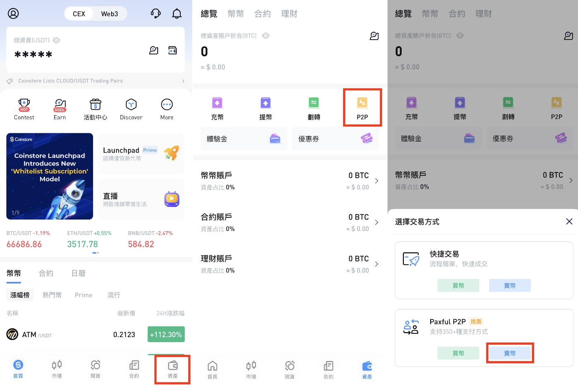Toggle BTC visibility eye in right screen

460,35
